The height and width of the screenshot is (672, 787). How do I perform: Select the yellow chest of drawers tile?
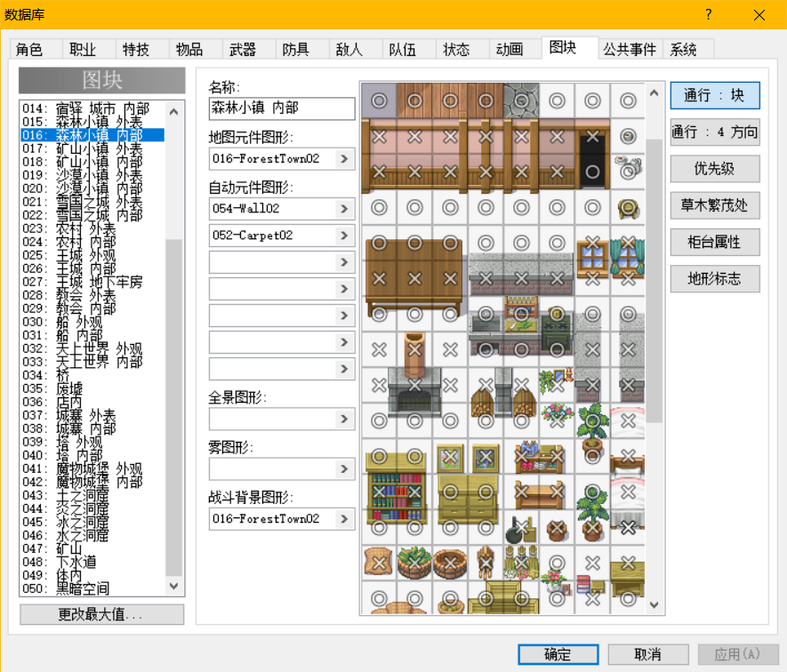468,500
